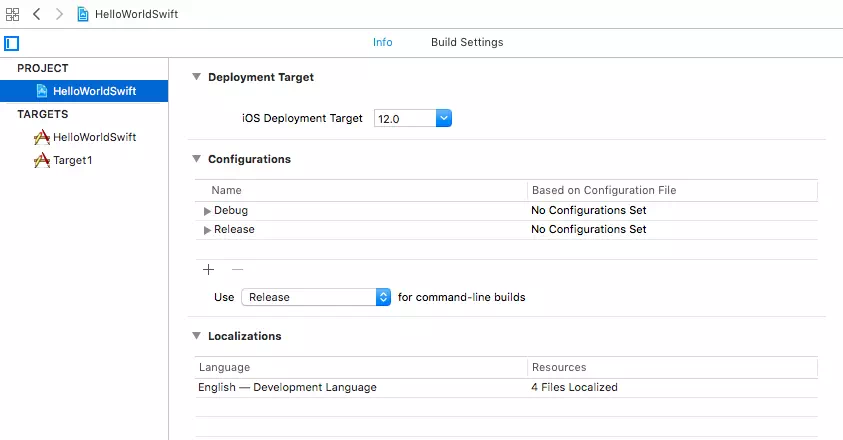The image size is (843, 440).
Task: Collapse the Deployment Target section
Action: click(197, 77)
